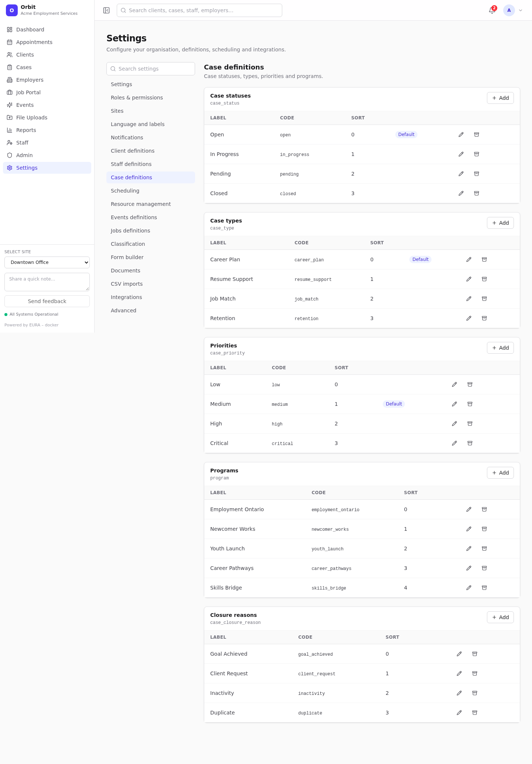Open the notifications bell

(x=492, y=10)
